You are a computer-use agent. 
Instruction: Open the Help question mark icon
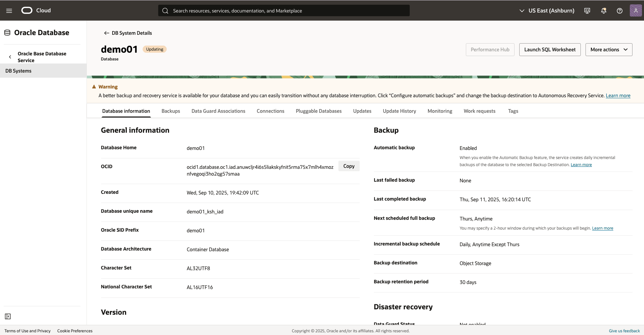tap(619, 10)
